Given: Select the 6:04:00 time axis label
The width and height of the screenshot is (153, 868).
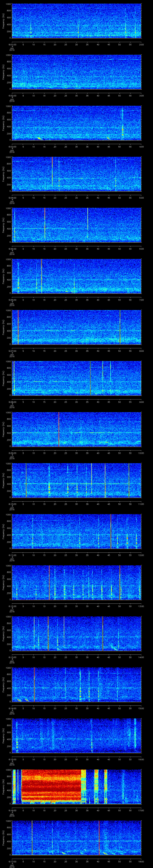Looking at the screenshot, I should [x=12, y=197].
